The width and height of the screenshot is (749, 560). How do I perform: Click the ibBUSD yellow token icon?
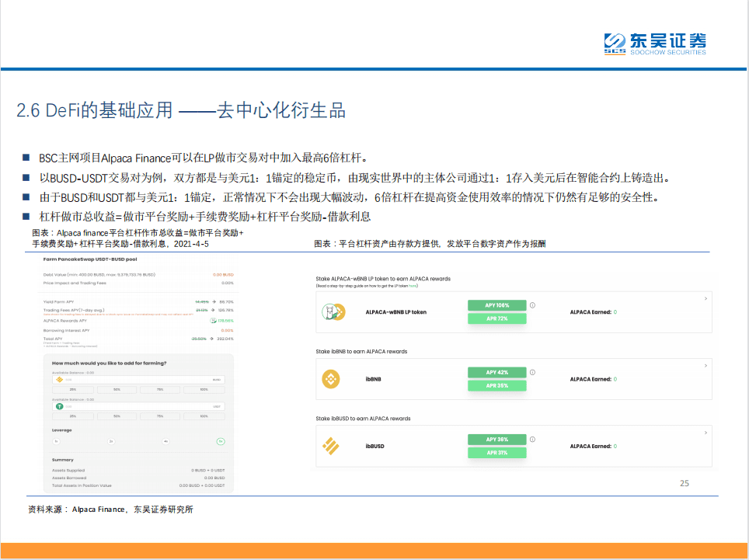click(x=331, y=444)
